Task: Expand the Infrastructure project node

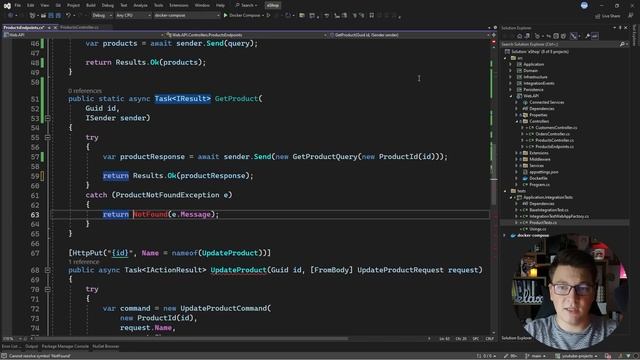Action: [x=510, y=77]
